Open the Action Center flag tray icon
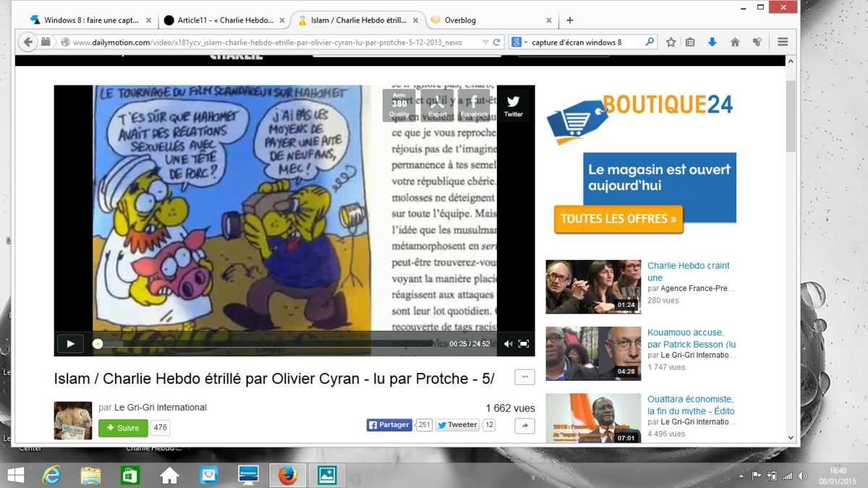The image size is (868, 488). [757, 476]
